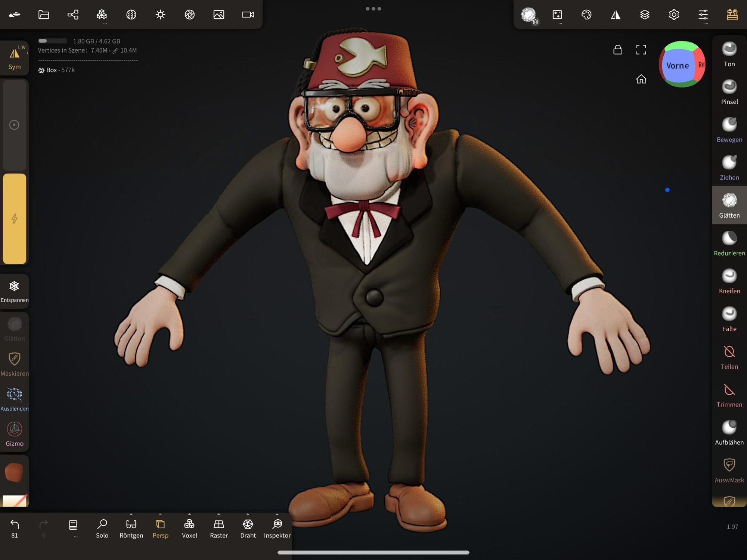Toggle Persp perspective view
This screenshot has width=747, height=560.
point(160,528)
